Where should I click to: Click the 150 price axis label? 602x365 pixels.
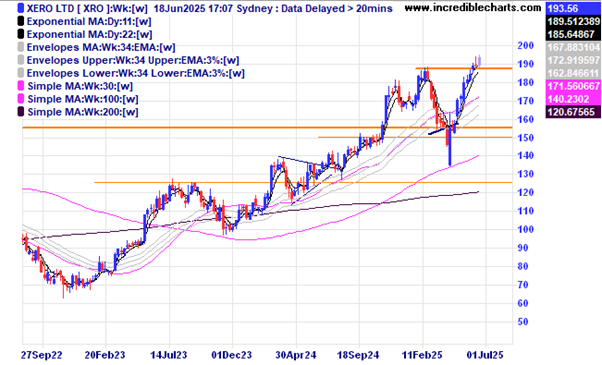tap(526, 138)
